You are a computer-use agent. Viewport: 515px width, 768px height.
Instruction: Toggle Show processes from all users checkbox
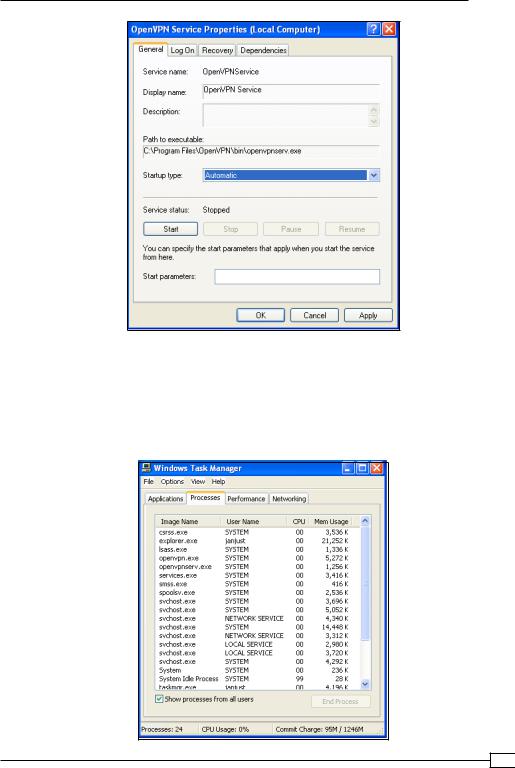click(159, 699)
